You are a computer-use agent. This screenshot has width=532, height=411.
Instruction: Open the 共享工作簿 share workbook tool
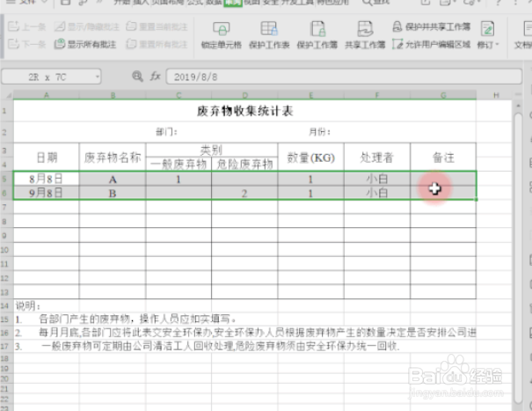point(365,35)
